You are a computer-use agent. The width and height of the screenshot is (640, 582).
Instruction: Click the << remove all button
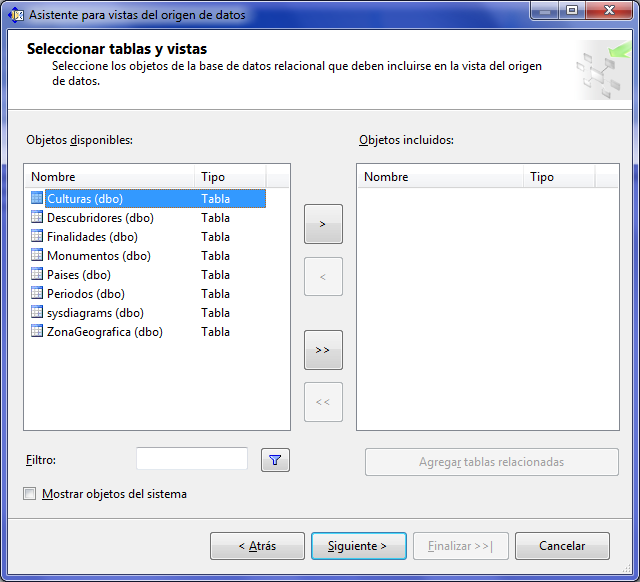323,402
